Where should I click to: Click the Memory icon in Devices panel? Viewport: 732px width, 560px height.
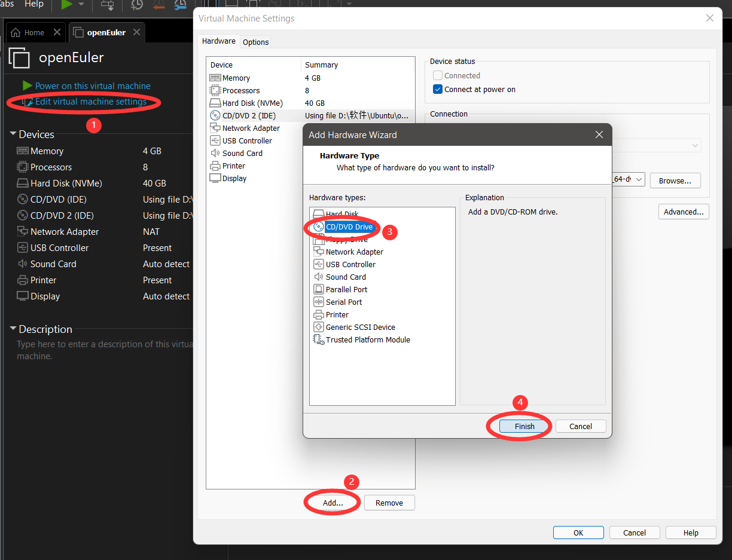click(23, 151)
